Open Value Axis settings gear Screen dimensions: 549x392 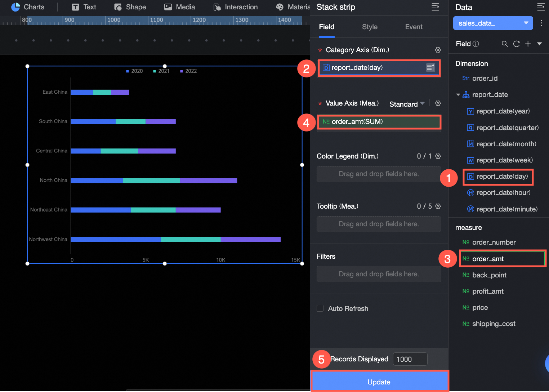[438, 103]
